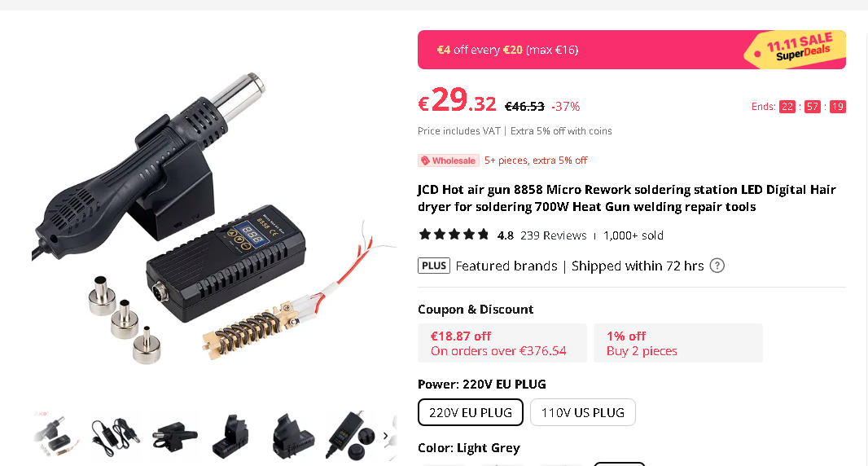Screen dimensions: 868x466
Task: Click the Wholesale tag icon
Action: pyautogui.click(x=425, y=160)
